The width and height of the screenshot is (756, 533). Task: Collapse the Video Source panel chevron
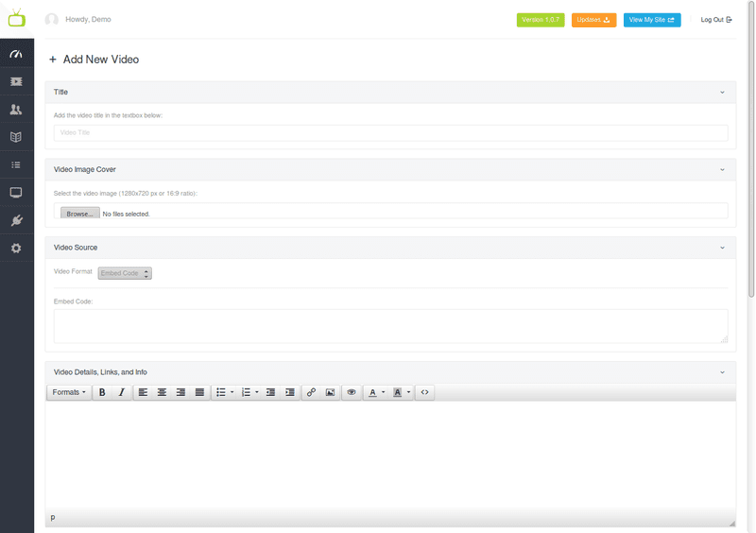pyautogui.click(x=722, y=248)
